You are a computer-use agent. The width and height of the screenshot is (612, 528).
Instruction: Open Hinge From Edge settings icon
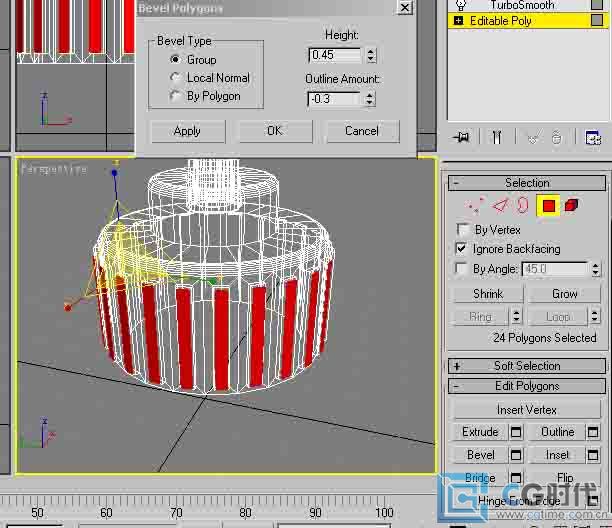tap(593, 501)
